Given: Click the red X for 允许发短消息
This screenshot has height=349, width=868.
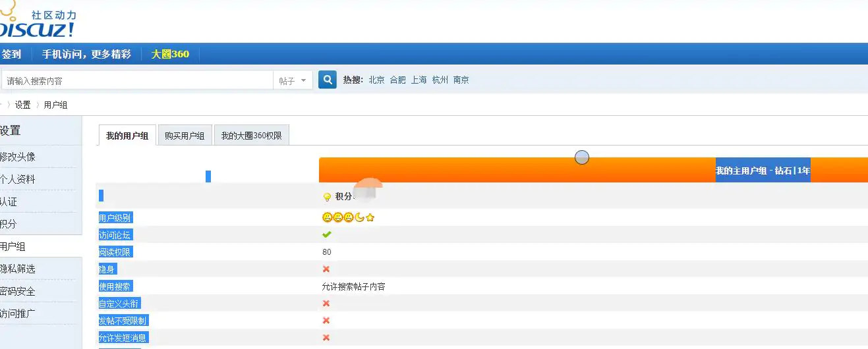Looking at the screenshot, I should 326,337.
